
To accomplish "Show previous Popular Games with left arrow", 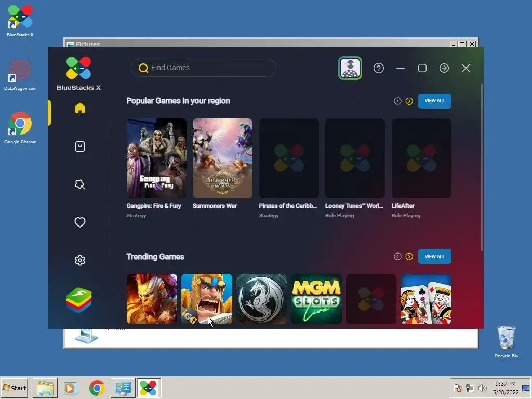I will [397, 101].
